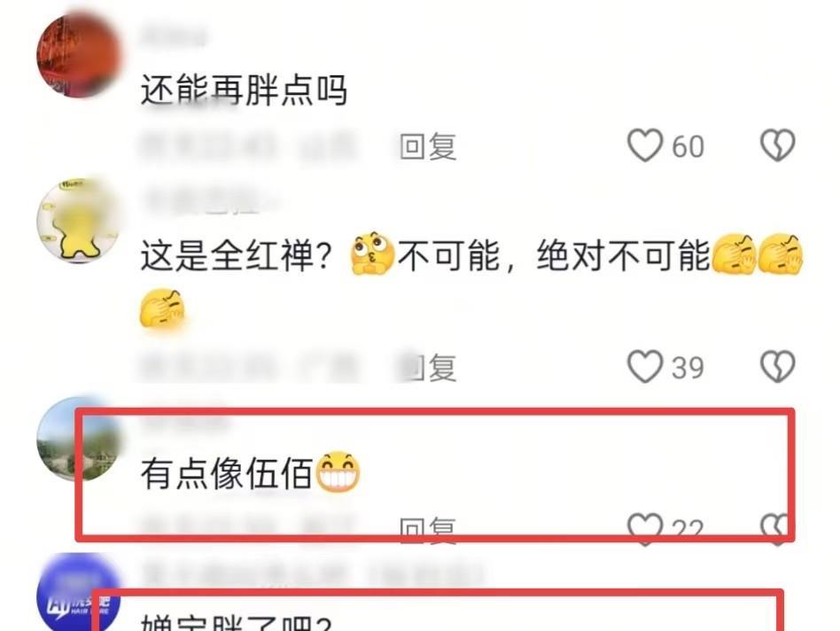Reply to the 有点像伍佰 comment

pos(428,530)
